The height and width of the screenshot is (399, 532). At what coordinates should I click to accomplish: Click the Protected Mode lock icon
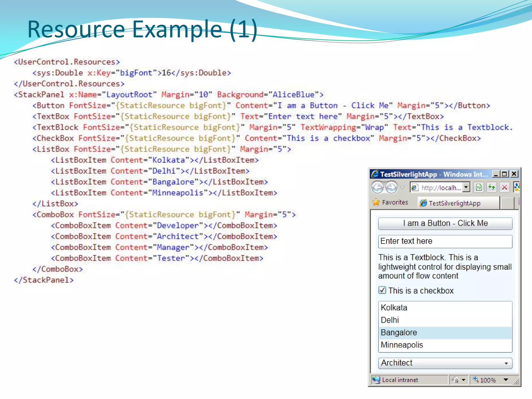(455, 380)
